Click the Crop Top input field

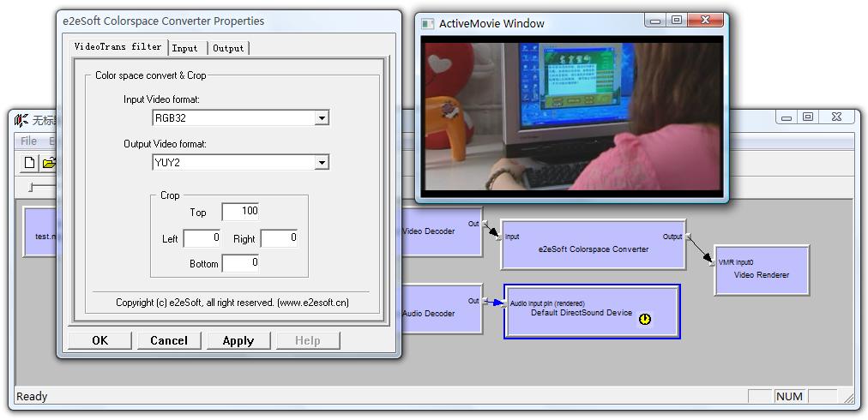point(240,212)
